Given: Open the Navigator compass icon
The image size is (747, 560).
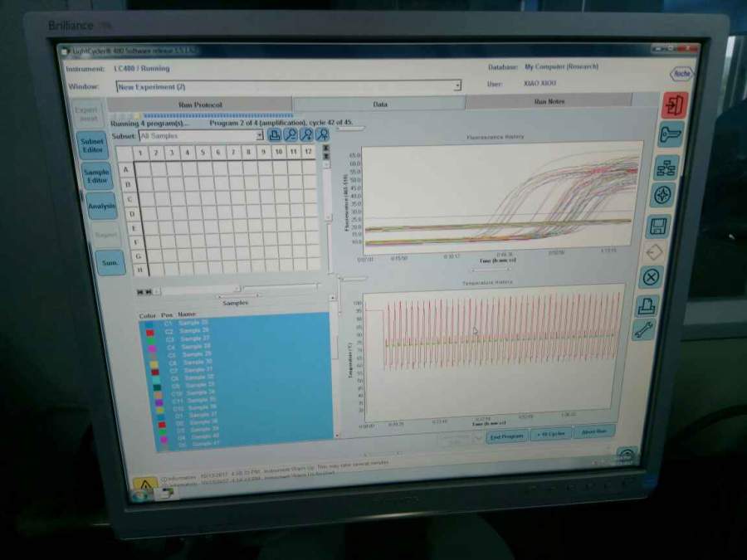Looking at the screenshot, I should click(662, 195).
